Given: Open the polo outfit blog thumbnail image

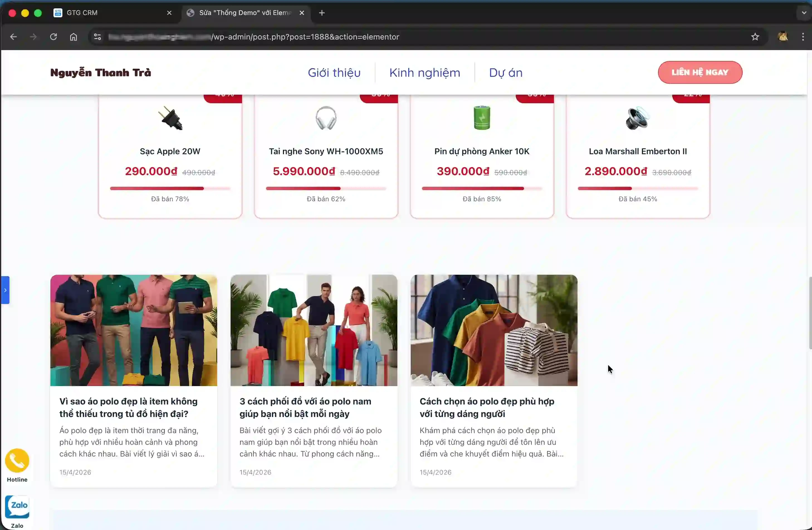Looking at the screenshot, I should coord(314,330).
